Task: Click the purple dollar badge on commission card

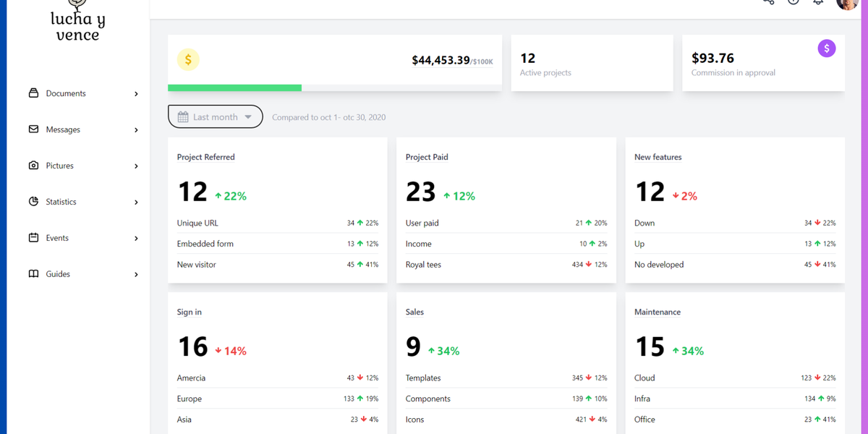Action: pos(826,48)
